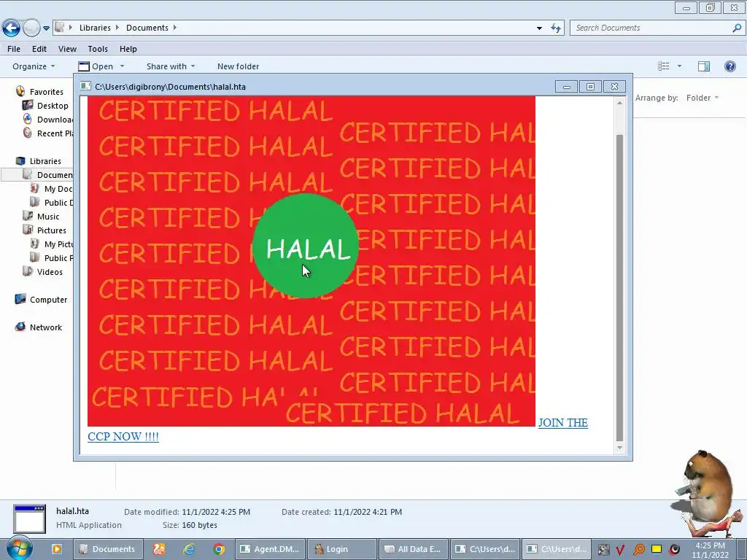The height and width of the screenshot is (560, 747).
Task: Click halal.hta file thumbnail in details pane
Action: (29, 518)
